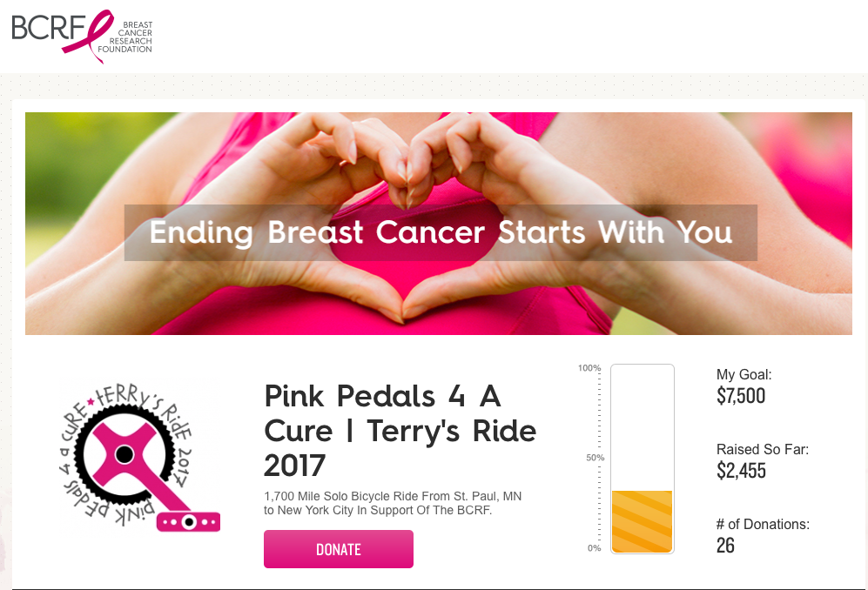Click the 100% mark on the thermometer scale
This screenshot has width=868, height=590.
(x=589, y=368)
